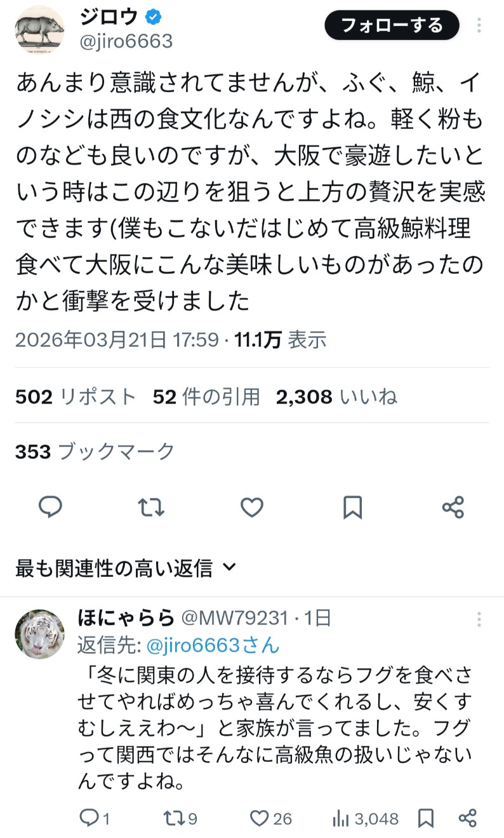Open ほにゃらら's white tiger avatar
The height and width of the screenshot is (838, 504).
40,634
